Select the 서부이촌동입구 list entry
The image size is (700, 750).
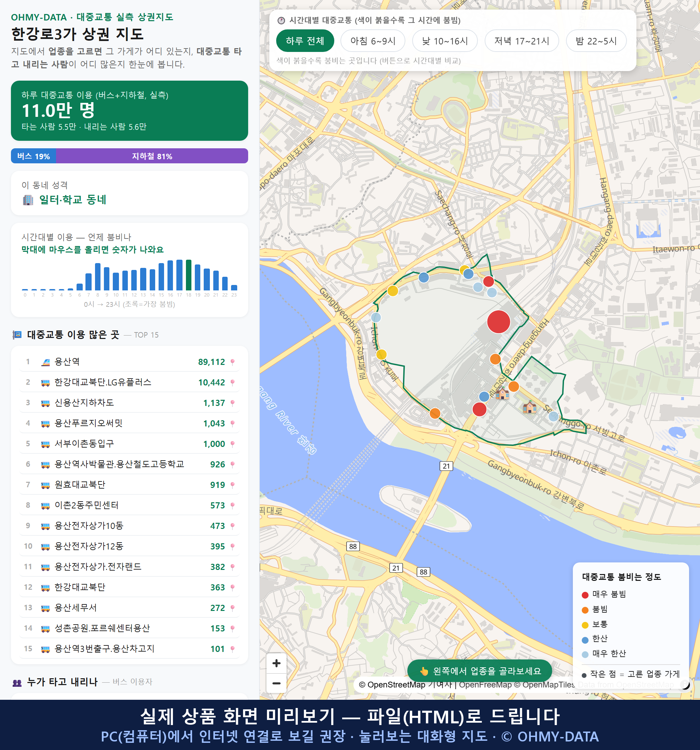point(130,444)
